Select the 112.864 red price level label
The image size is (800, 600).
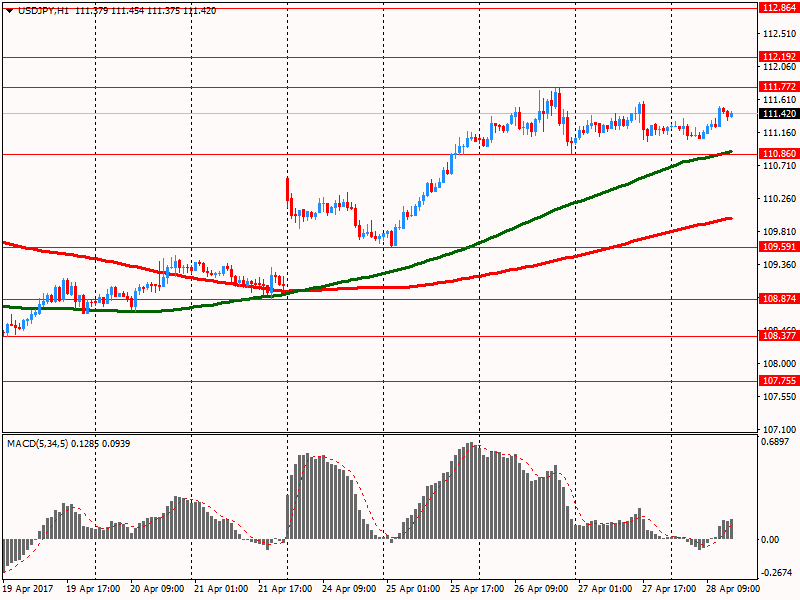[779, 8]
